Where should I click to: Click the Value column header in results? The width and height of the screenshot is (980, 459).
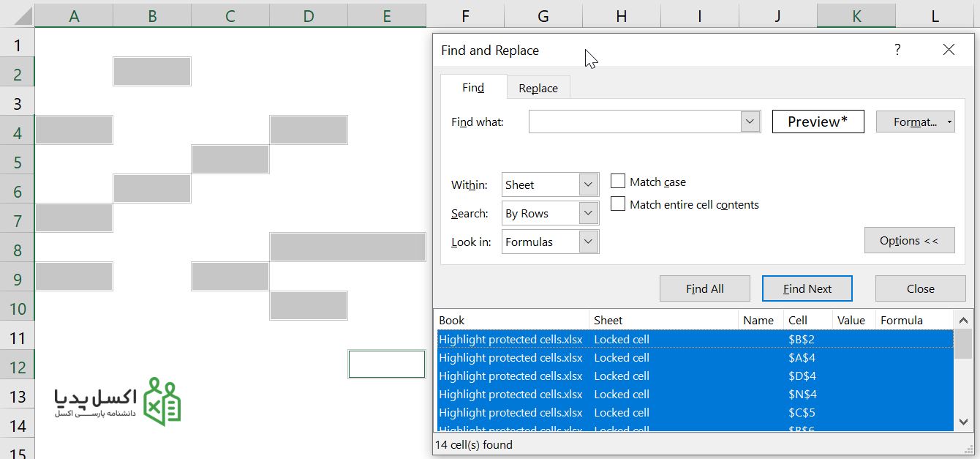tap(853, 320)
